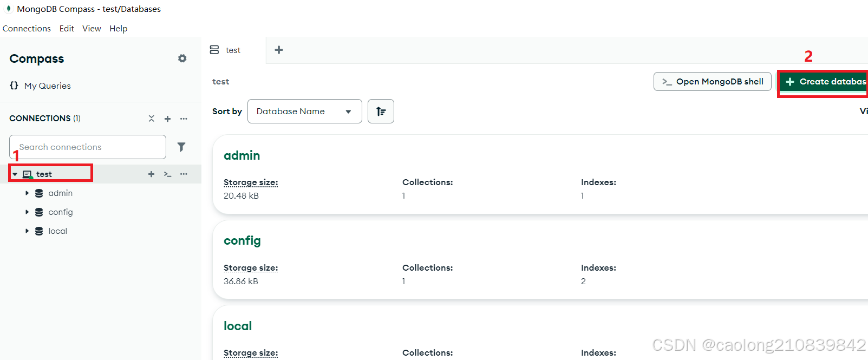868x360 pixels.
Task: Open local database card title
Action: [238, 326]
